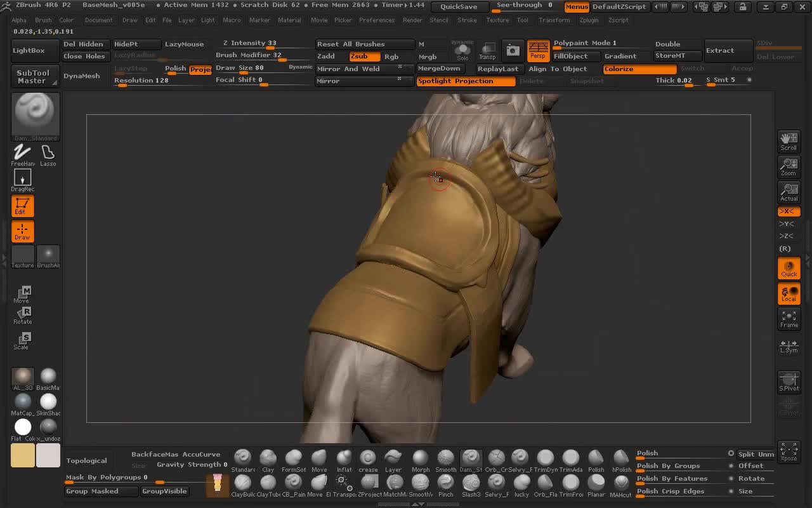The height and width of the screenshot is (508, 812).
Task: Pick the Inflat brush icon
Action: pos(344,461)
